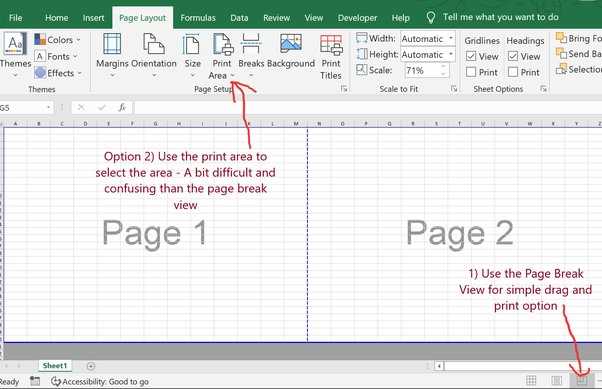The width and height of the screenshot is (602, 389).
Task: Adjust the Scale percentage spinner
Action: click(x=443, y=70)
